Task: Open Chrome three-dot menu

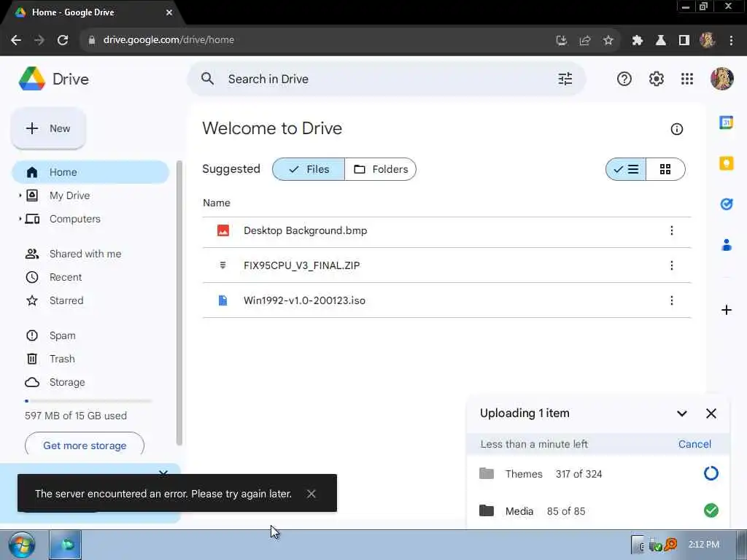Action: (x=731, y=41)
